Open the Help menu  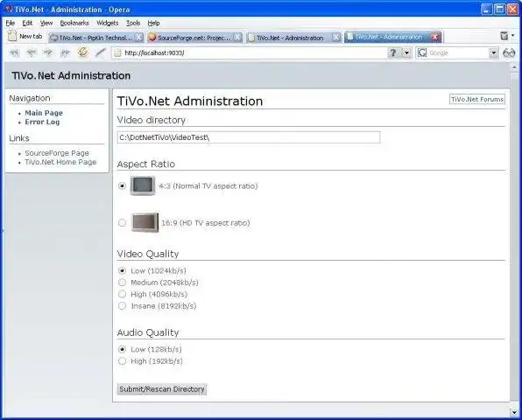coord(154,23)
